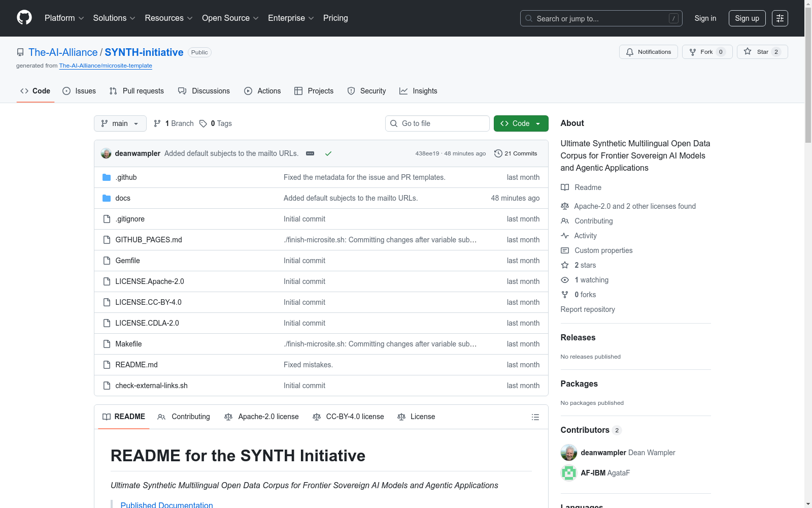Click the README.md file icon
This screenshot has height=508, width=812.
[x=107, y=365]
